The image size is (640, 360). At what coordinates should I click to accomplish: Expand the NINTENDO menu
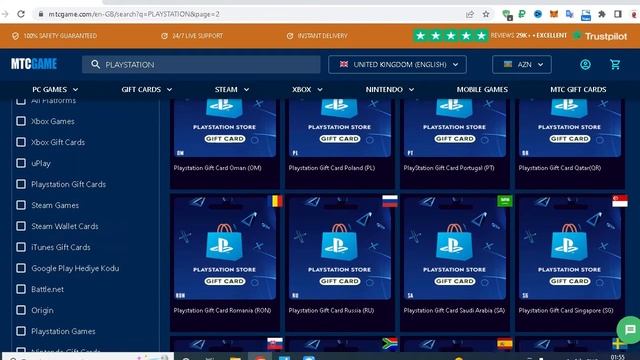pos(390,89)
